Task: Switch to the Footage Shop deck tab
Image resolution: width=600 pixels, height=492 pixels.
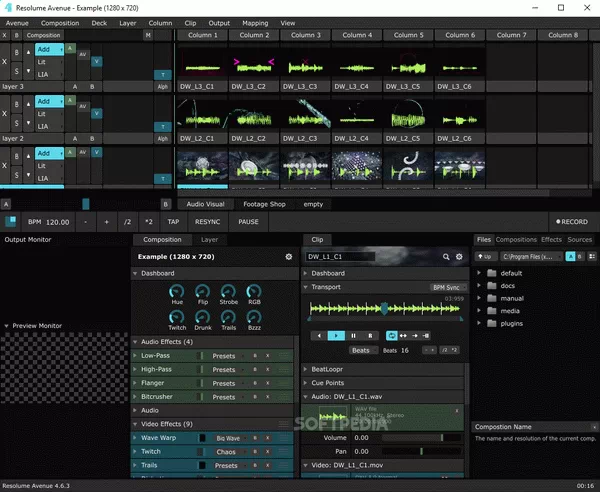Action: [264, 204]
